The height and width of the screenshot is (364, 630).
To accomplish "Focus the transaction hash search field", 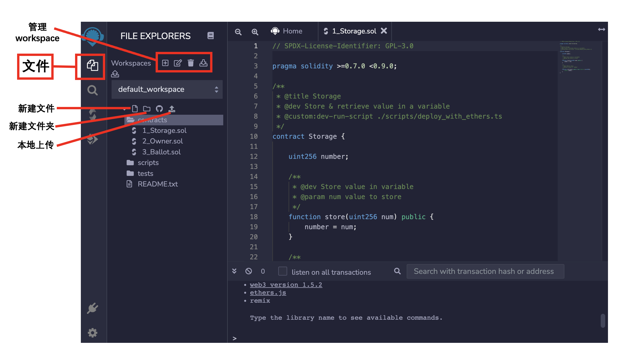I will coord(485,271).
